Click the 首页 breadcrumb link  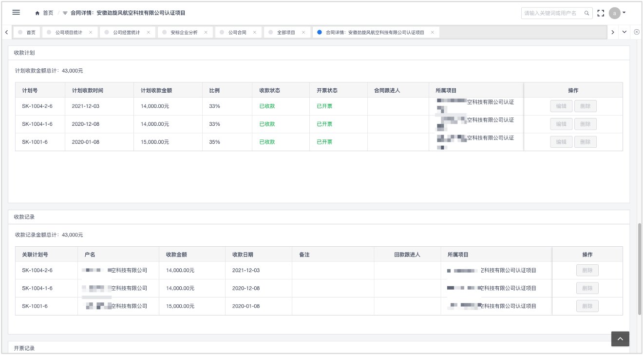pos(48,13)
